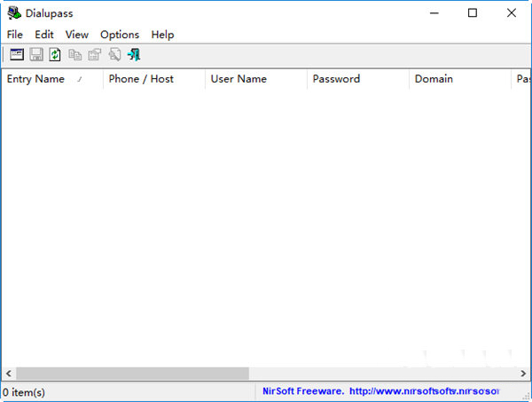Maximize the Dialupass window
The height and width of the screenshot is (402, 532).
click(473, 13)
